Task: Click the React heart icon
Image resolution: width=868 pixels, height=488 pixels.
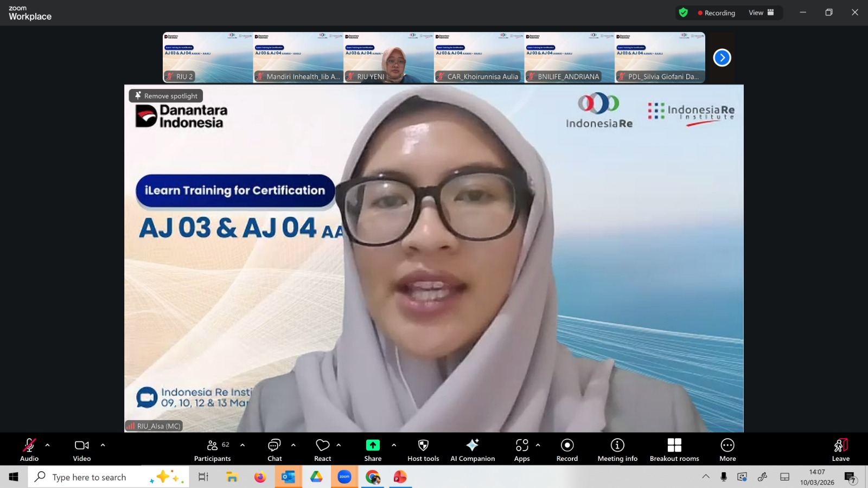Action: pyautogui.click(x=323, y=450)
